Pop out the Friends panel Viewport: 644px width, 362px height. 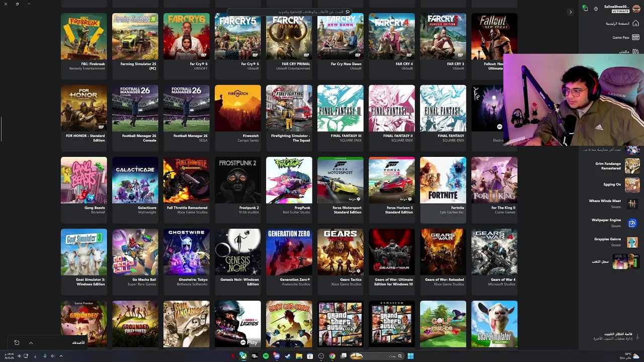tap(17, 343)
